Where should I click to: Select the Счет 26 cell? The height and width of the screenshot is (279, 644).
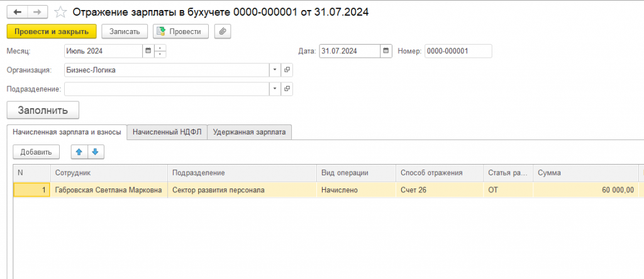click(440, 190)
